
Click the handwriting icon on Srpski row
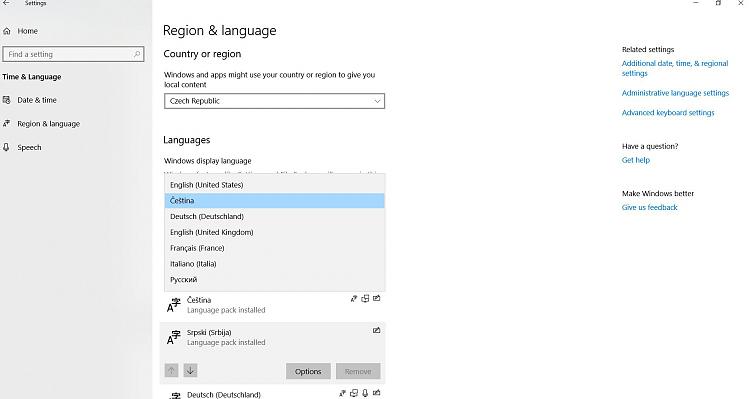point(376,330)
